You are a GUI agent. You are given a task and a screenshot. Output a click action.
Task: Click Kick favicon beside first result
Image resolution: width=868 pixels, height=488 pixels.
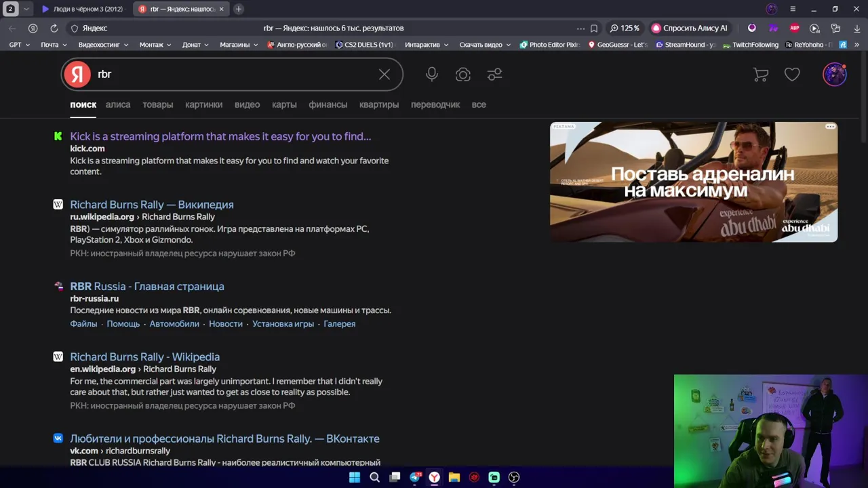point(58,136)
